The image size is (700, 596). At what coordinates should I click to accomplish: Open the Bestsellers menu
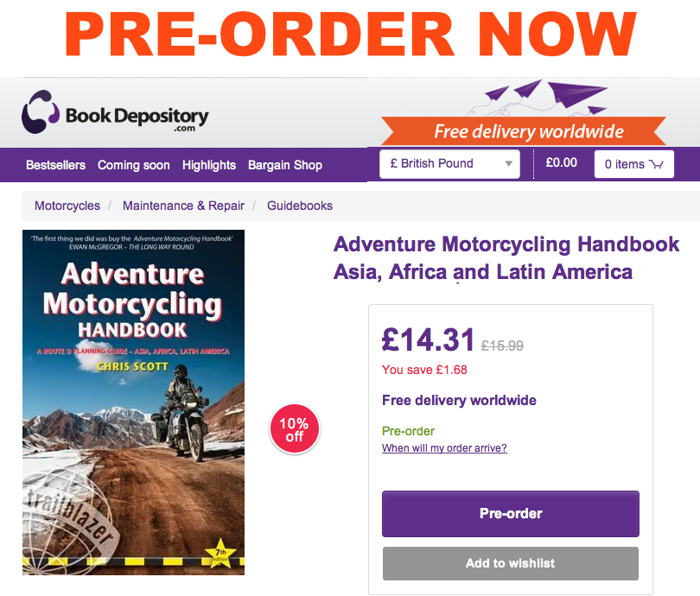point(56,165)
